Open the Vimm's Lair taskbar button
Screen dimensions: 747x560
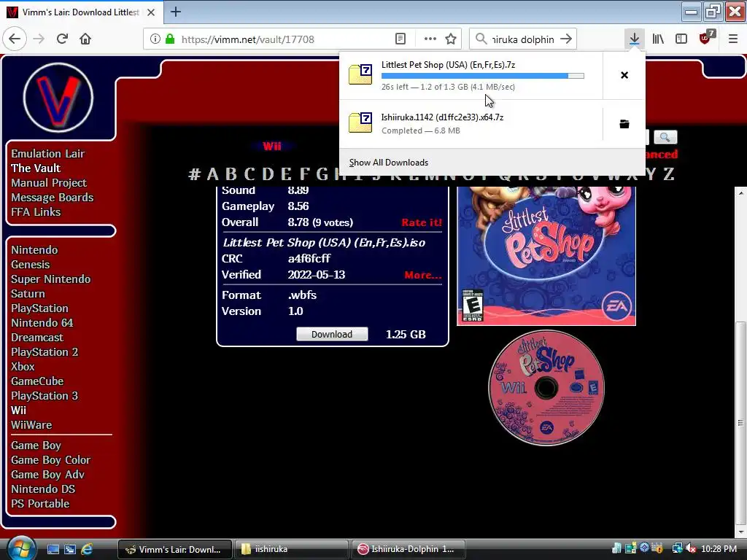pos(175,549)
